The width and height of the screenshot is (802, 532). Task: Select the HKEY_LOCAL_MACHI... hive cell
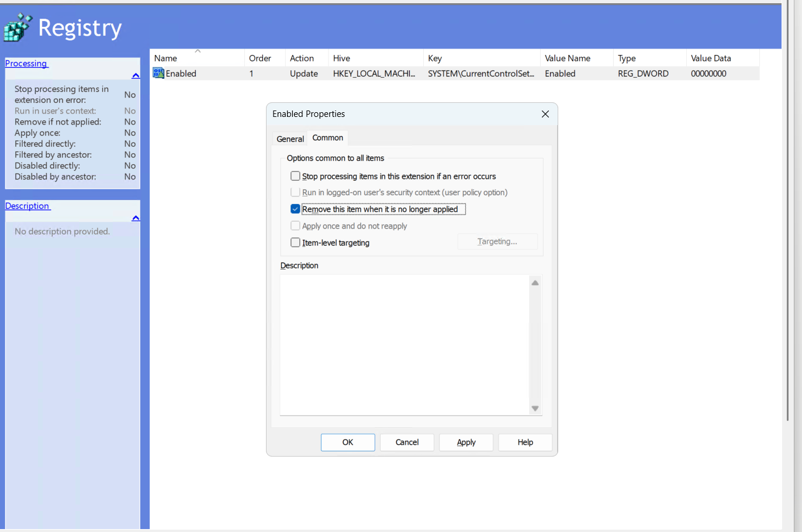(x=374, y=74)
